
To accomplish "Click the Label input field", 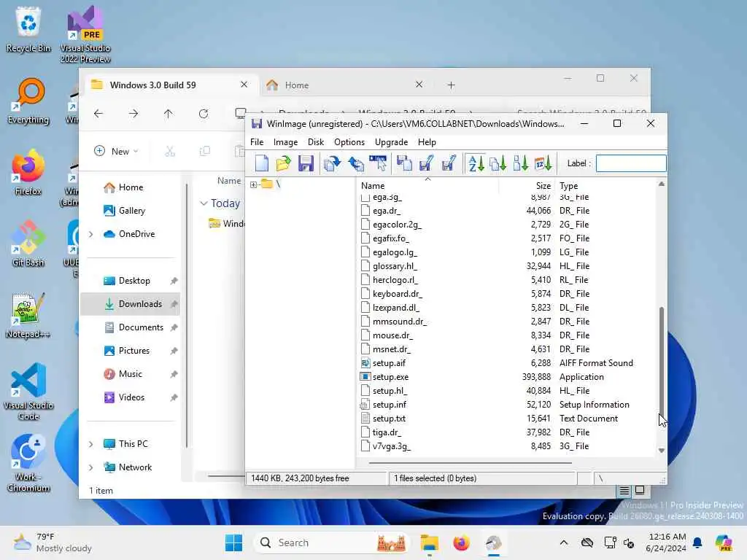I will coord(631,163).
